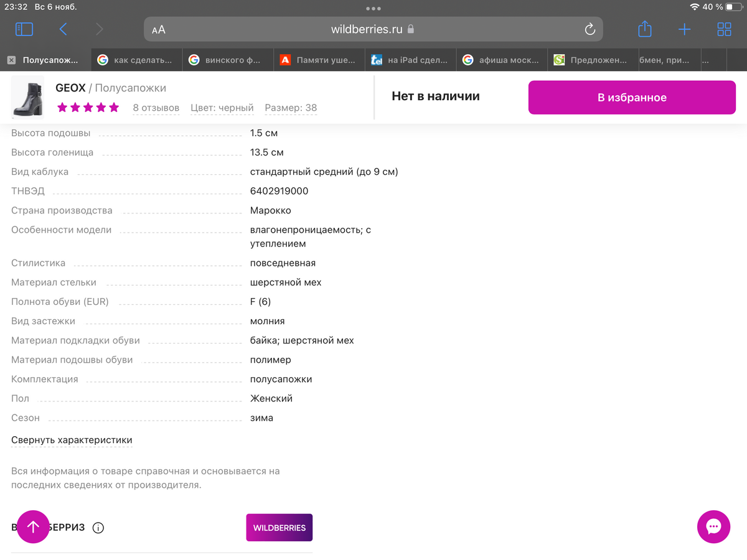747x560 pixels.
Task: Tap the 'Особенности модели' label
Action: click(62, 230)
